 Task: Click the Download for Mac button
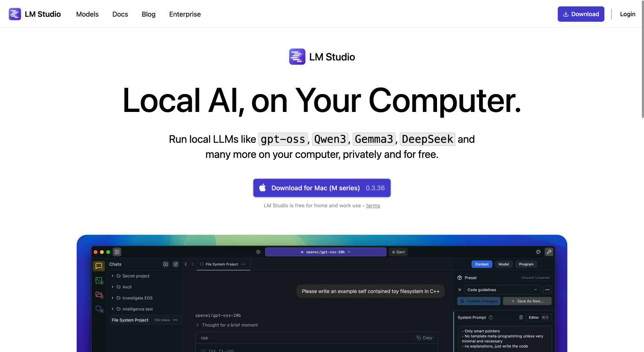click(322, 188)
